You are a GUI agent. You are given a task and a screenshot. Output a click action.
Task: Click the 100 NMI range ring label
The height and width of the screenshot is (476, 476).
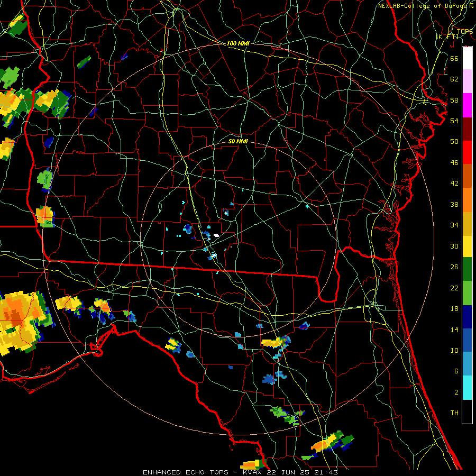click(x=238, y=43)
